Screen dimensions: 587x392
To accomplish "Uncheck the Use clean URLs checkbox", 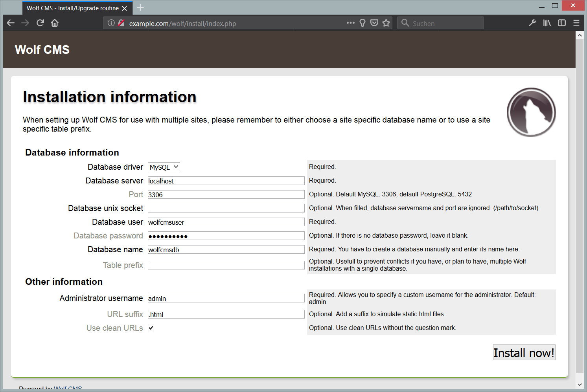I will (151, 328).
